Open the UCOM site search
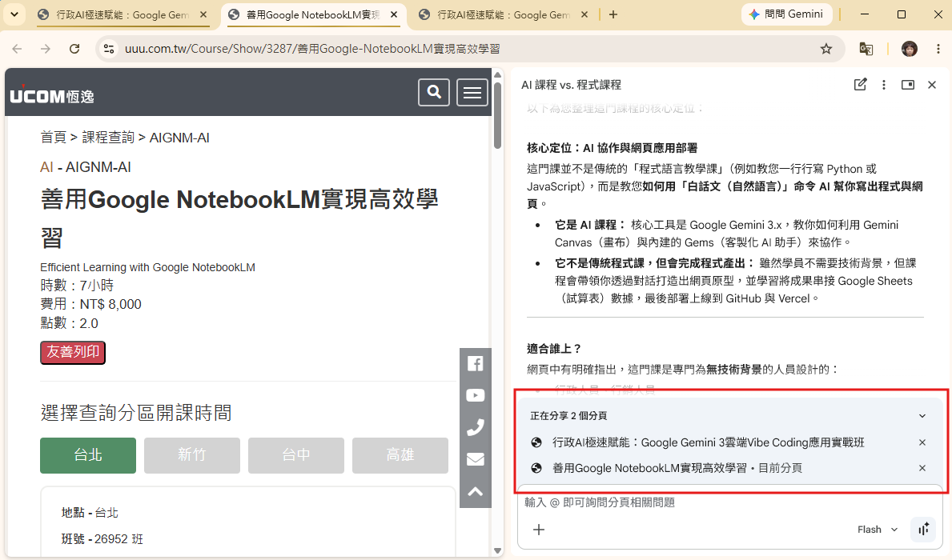Image resolution: width=952 pixels, height=560 pixels. tap(434, 92)
